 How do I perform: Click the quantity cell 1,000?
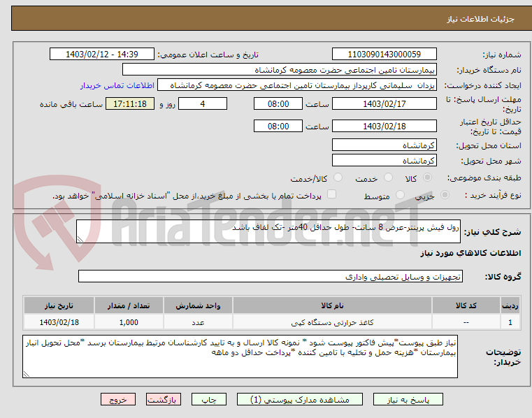coord(129,322)
